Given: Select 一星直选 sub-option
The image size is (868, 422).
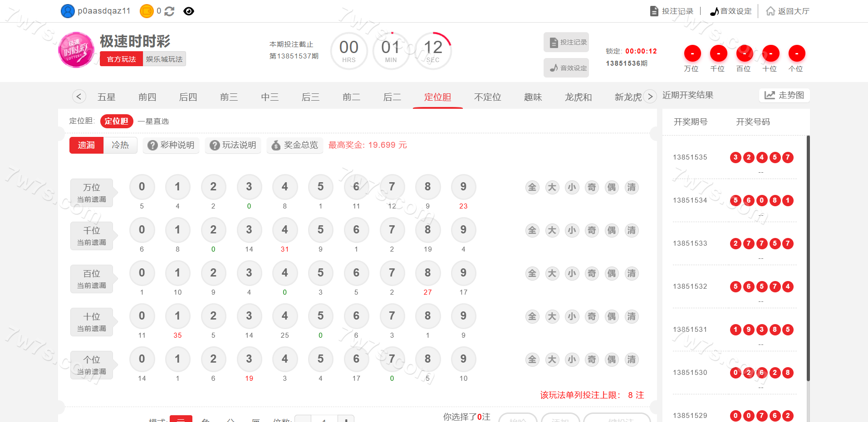Looking at the screenshot, I should [x=153, y=121].
